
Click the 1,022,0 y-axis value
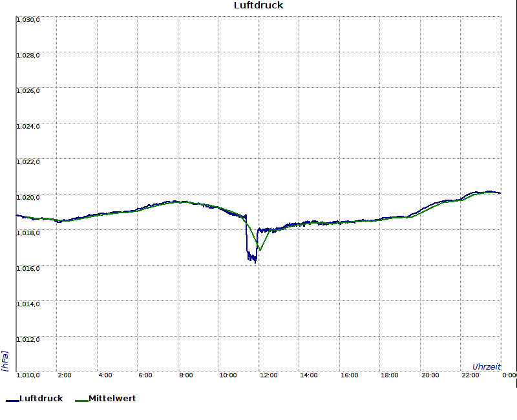point(28,162)
